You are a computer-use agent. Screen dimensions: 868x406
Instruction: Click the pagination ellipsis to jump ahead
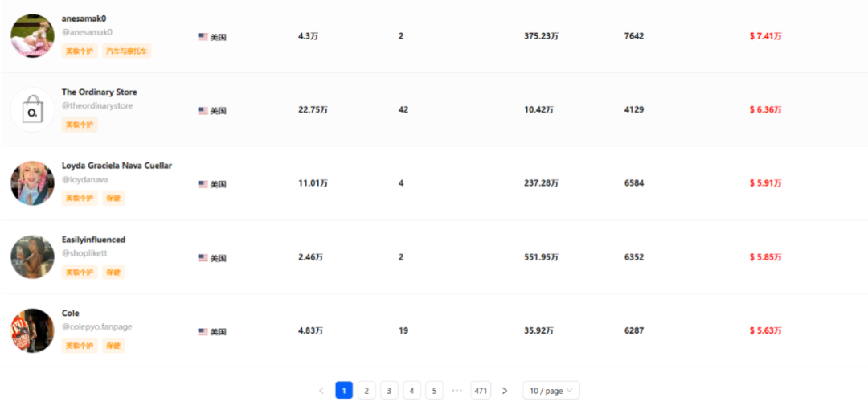tap(457, 391)
